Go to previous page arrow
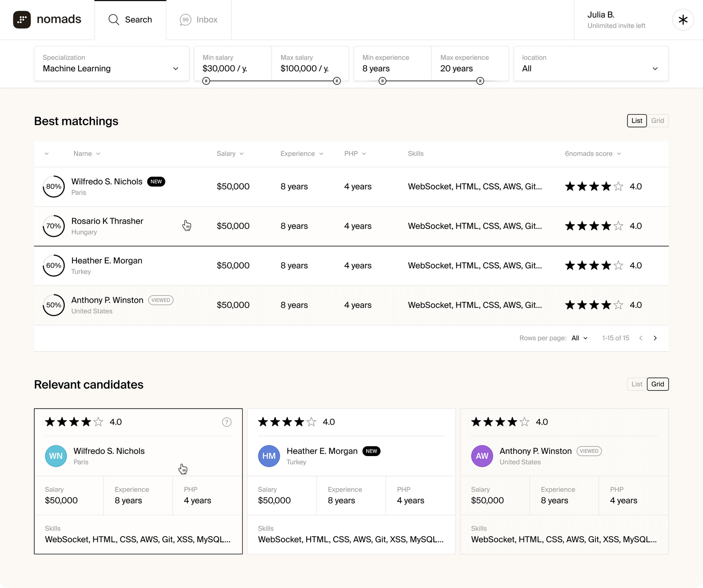Screen dimensions: 703x588 click(641, 338)
